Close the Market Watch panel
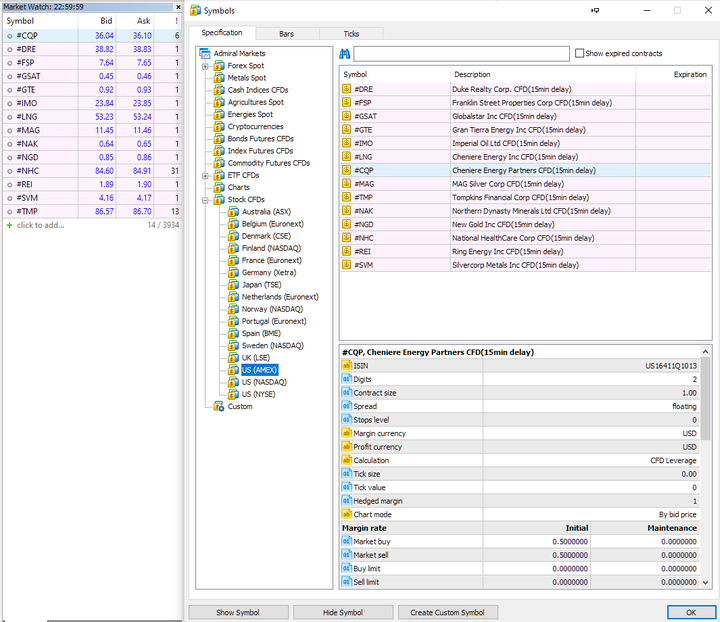 coord(178,7)
